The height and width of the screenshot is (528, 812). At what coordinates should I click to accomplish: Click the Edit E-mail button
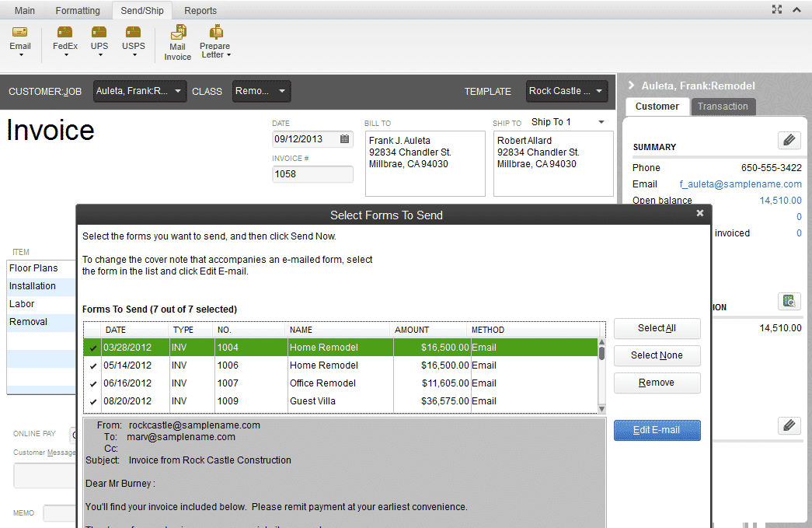[657, 430]
